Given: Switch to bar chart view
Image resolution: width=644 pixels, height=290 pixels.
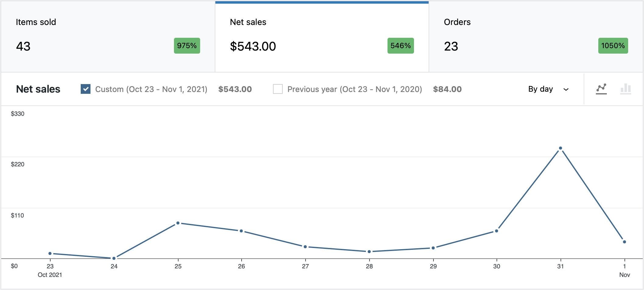Looking at the screenshot, I should (x=625, y=89).
